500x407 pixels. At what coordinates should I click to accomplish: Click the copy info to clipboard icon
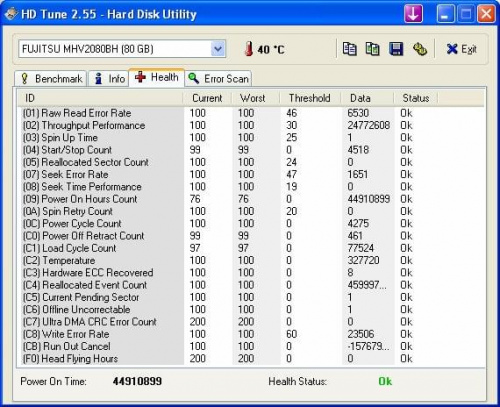point(350,49)
